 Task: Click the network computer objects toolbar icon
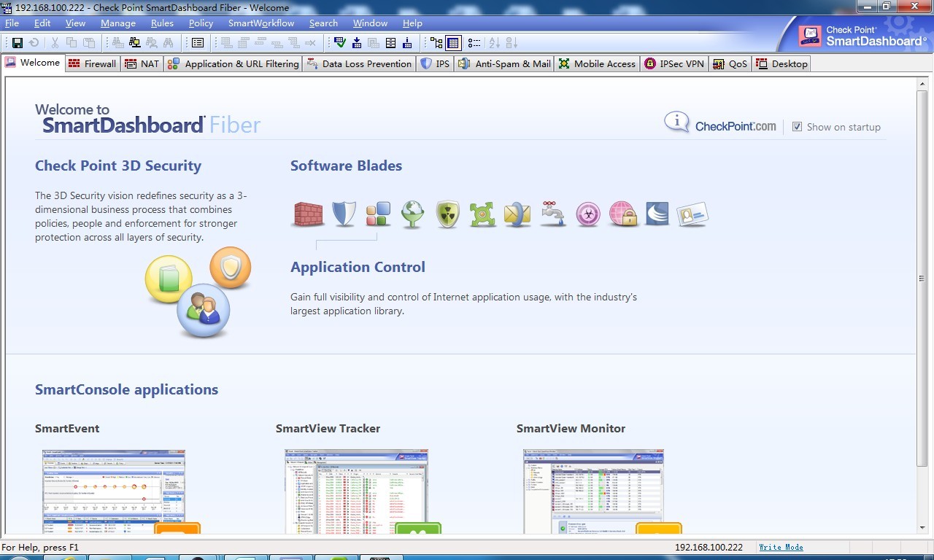click(x=135, y=43)
